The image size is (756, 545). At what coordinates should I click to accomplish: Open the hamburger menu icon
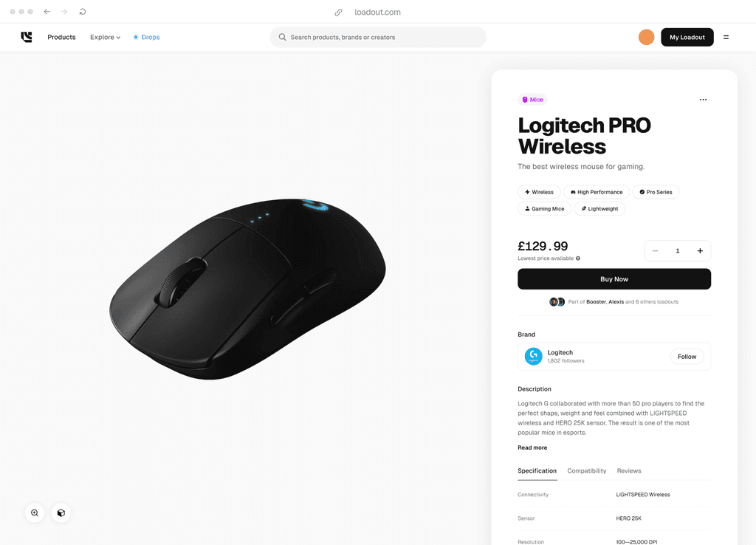coord(726,37)
